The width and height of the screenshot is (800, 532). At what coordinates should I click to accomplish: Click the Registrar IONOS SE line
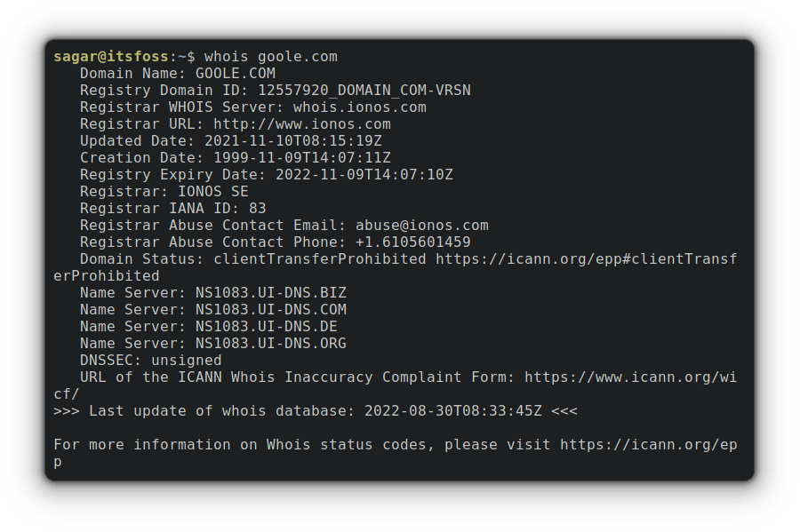pyautogui.click(x=164, y=192)
